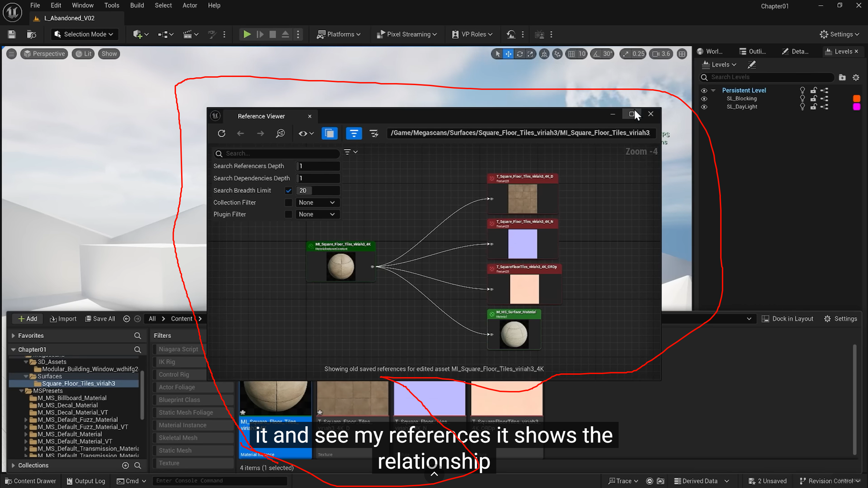Open the Plugin Filter None dropdown

(x=317, y=214)
